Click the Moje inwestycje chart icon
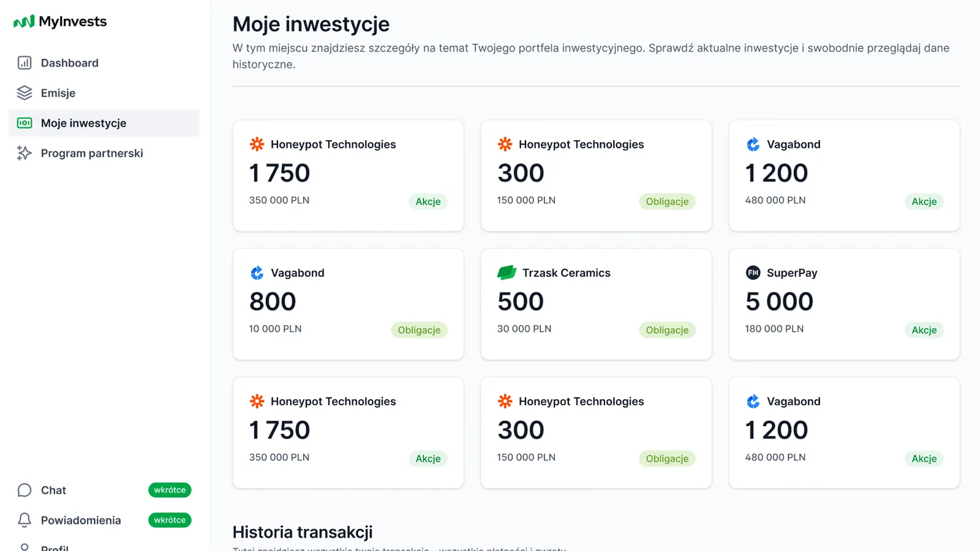Image resolution: width=980 pixels, height=551 pixels. (23, 122)
